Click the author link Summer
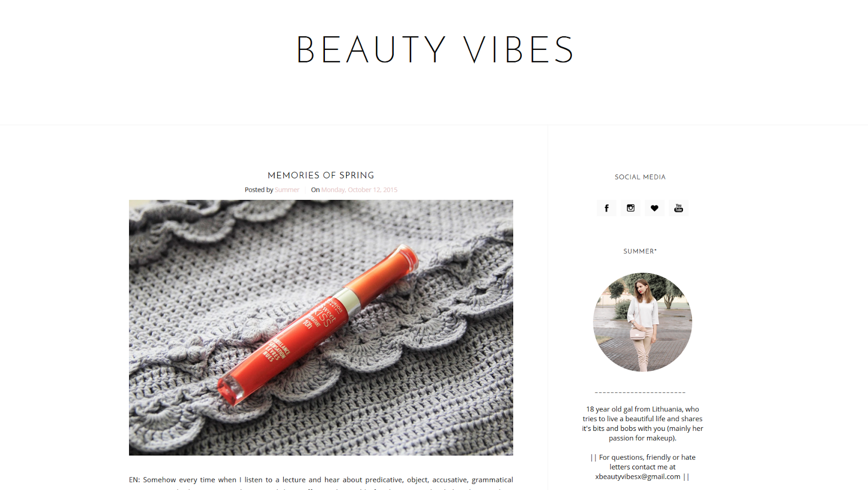 286,190
